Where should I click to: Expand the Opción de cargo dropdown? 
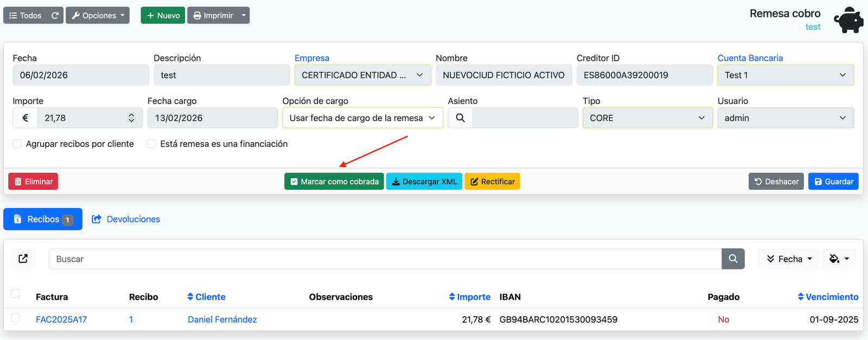(363, 118)
